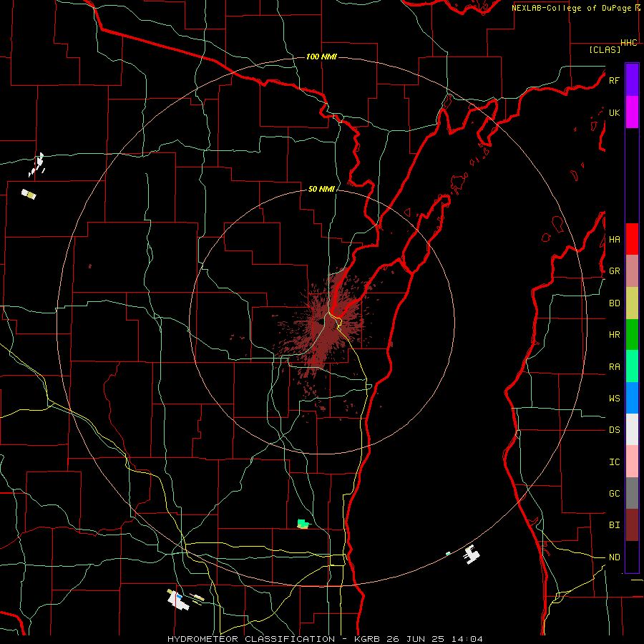Click HYDROMETEOR CLASSIFICATION title text
Image resolution: width=644 pixels, height=644 pixels.
(251, 639)
